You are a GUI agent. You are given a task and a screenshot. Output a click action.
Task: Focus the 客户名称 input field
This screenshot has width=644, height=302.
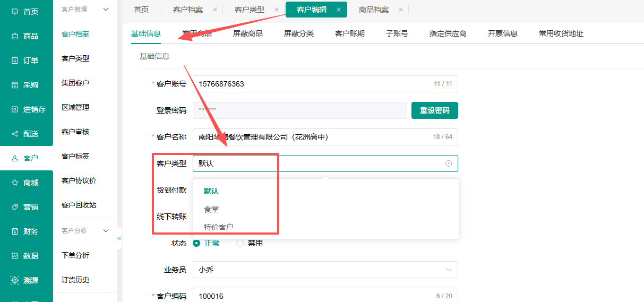point(325,137)
